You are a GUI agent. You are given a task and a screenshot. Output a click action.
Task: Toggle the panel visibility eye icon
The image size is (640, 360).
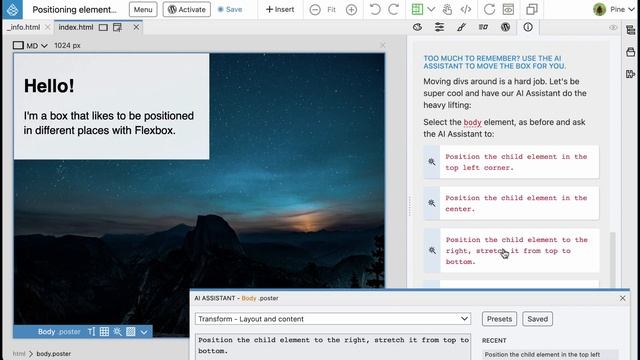pyautogui.click(x=613, y=28)
